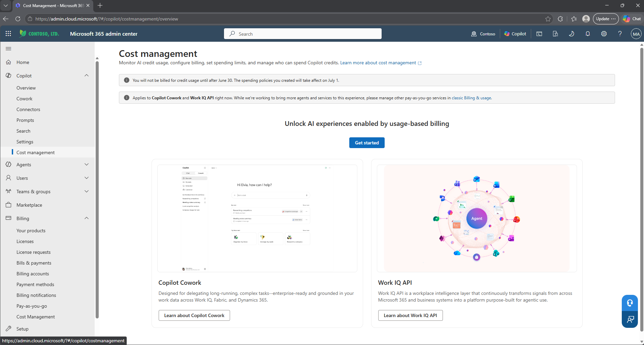This screenshot has height=345, width=644.
Task: Open Copilot Chat in browser toolbar
Action: (x=632, y=19)
